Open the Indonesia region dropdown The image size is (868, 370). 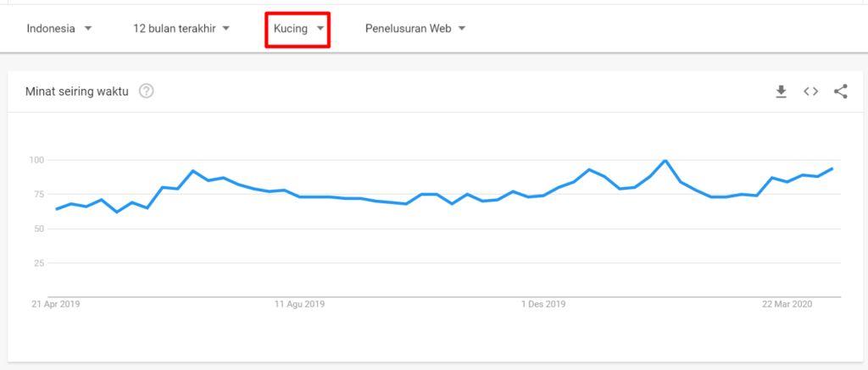coord(50,29)
